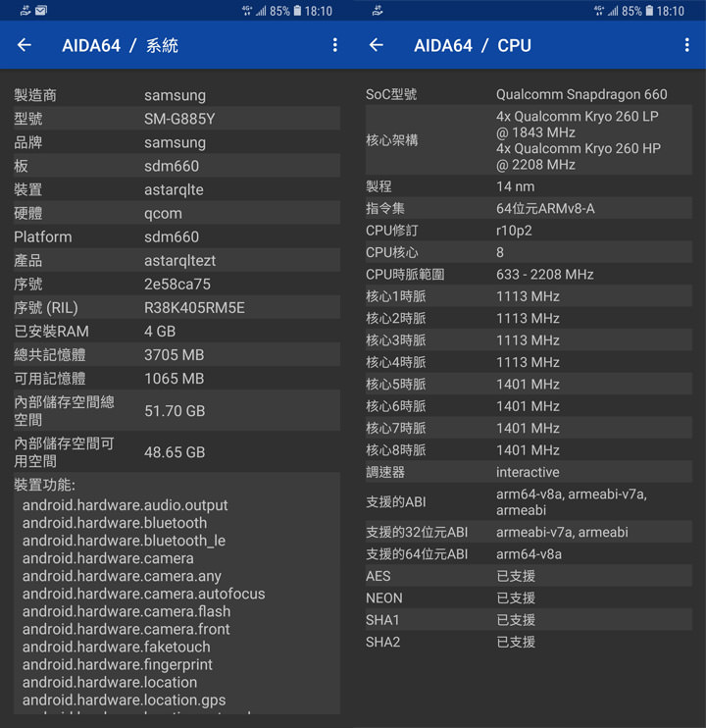Select android.hardware.faketouch entry
Screen dimensions: 706x728
coord(117,647)
